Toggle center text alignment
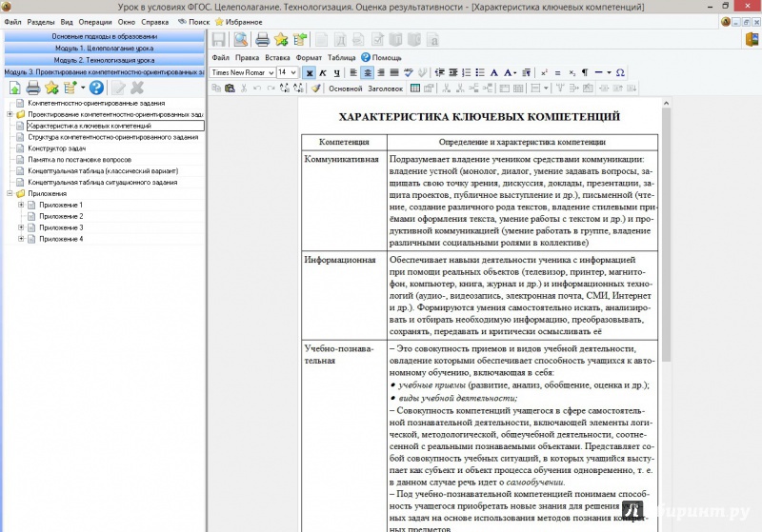This screenshot has height=532, width=762. 368,73
